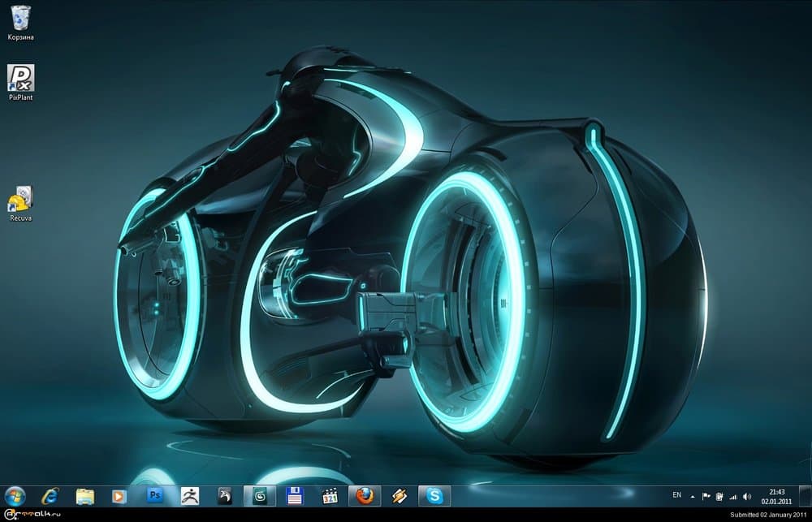Open Action Center flag icon
812x522 pixels.
tap(706, 496)
